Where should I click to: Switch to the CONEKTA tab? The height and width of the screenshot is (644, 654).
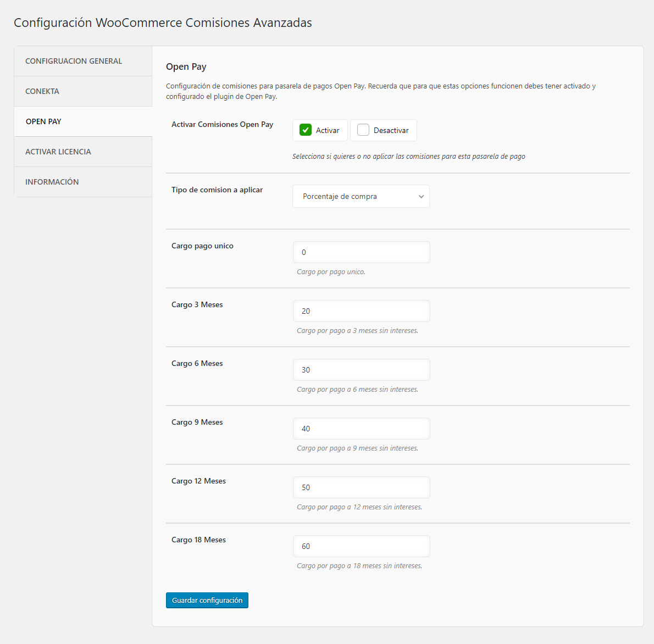coord(42,91)
